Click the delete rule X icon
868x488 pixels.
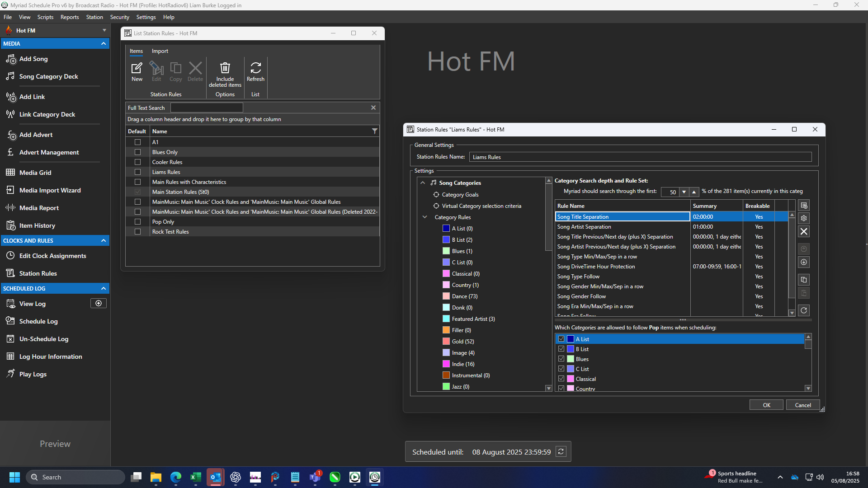(x=804, y=232)
